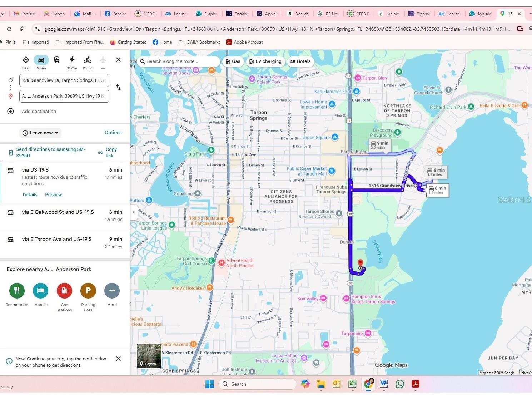Open the Windows Start menu
The width and height of the screenshot is (532, 399).
210,384
